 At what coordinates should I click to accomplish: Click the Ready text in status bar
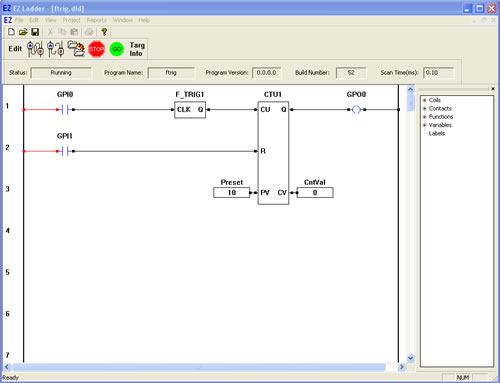click(x=10, y=377)
